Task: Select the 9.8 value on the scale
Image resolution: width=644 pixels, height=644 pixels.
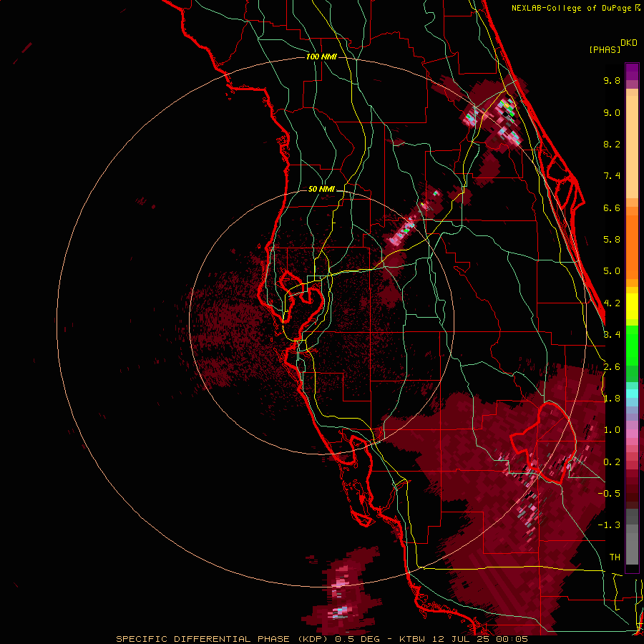Action: 612,80
